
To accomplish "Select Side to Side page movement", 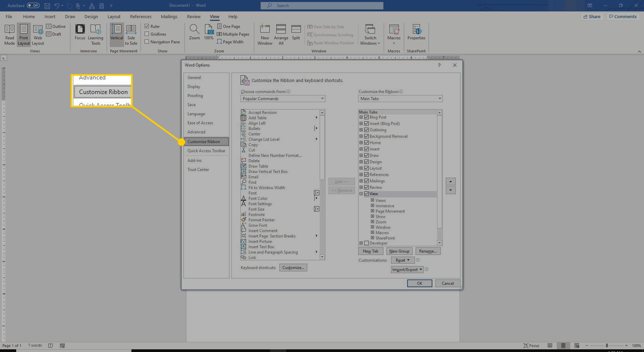I will pos(131,35).
